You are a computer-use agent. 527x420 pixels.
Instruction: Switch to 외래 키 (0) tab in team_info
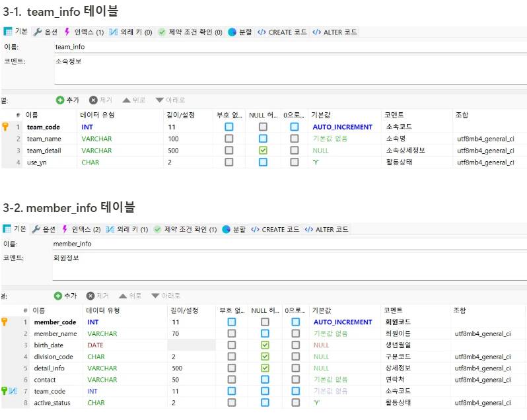pyautogui.click(x=131, y=32)
